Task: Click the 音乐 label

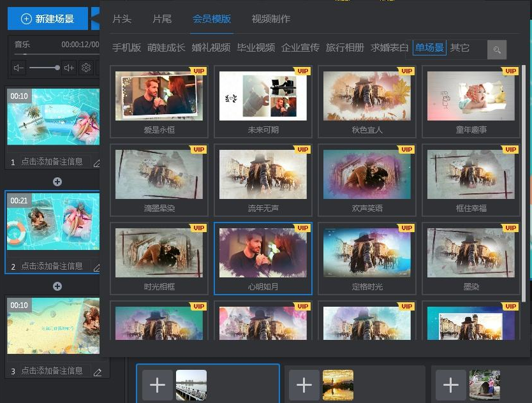Action: tap(22, 45)
